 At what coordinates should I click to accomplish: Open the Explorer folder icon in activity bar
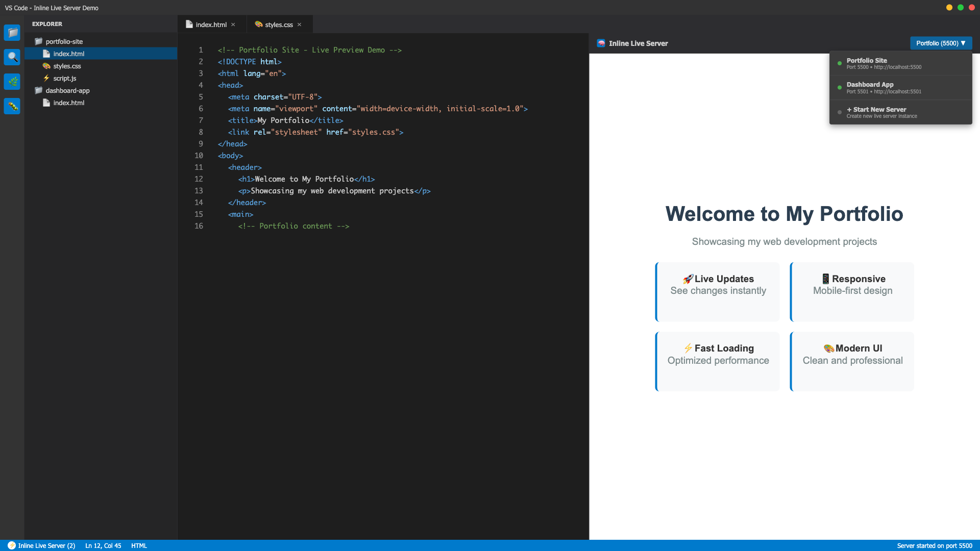[12, 33]
